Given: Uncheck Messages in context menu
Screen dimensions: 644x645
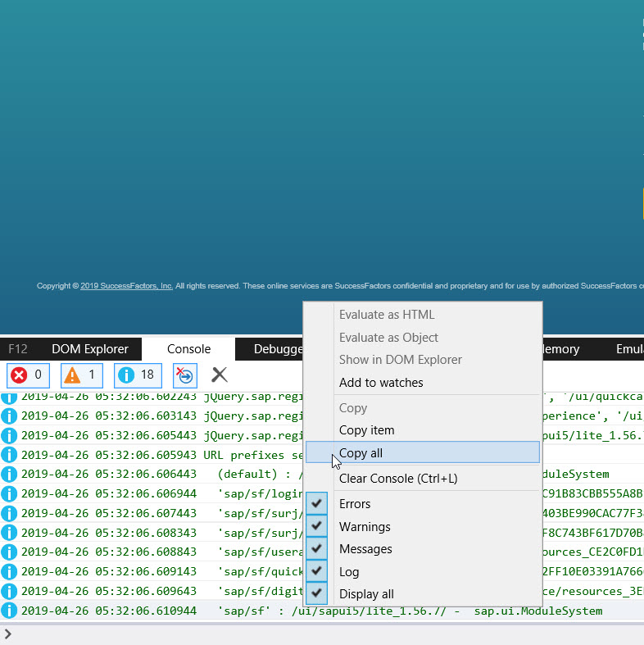Looking at the screenshot, I should pos(422,549).
